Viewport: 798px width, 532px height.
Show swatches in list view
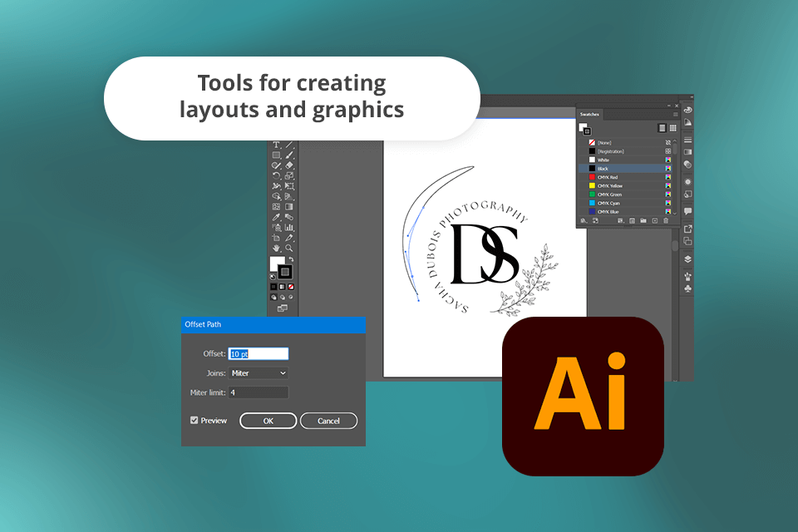tap(663, 128)
